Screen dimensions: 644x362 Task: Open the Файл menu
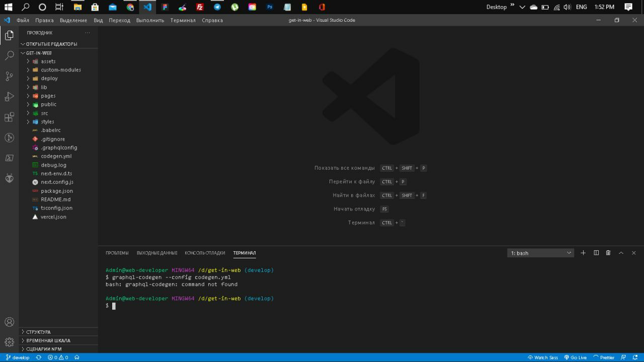(x=23, y=20)
